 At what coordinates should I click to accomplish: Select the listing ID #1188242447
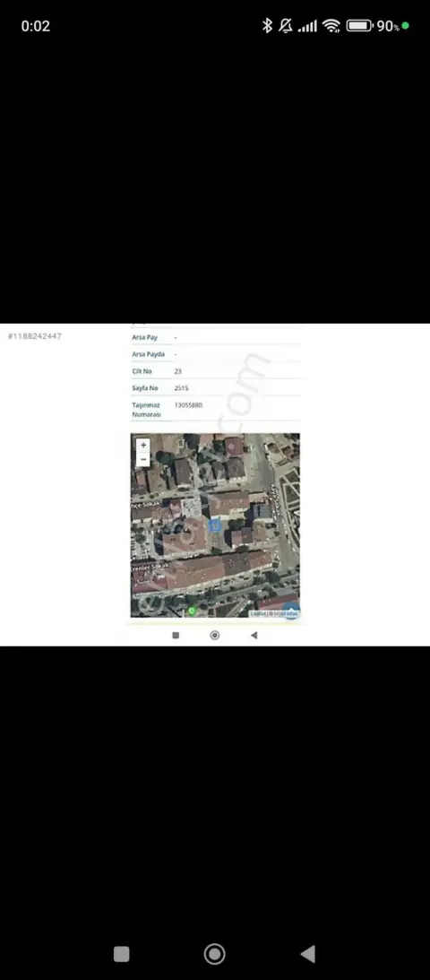(x=34, y=336)
